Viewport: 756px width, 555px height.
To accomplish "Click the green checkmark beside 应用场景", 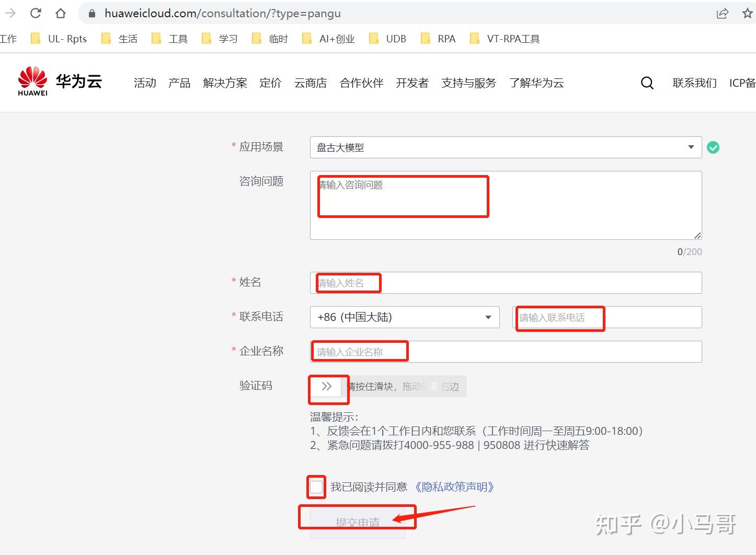I will tap(713, 147).
